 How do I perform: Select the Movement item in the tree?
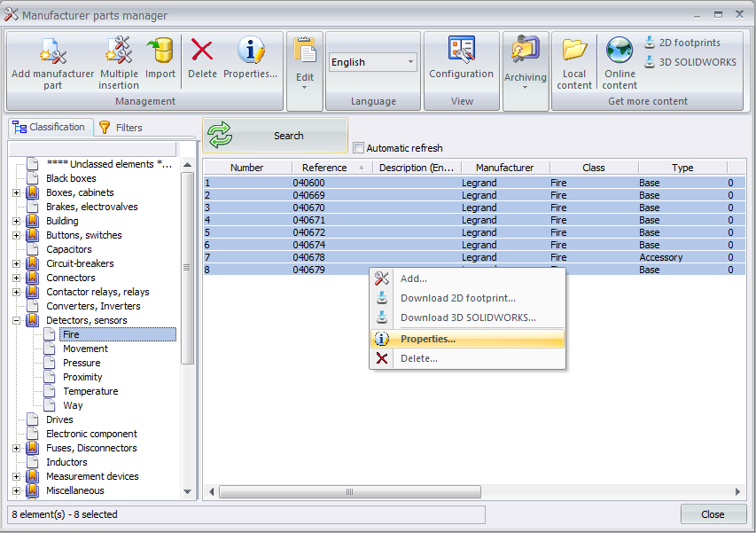86,348
